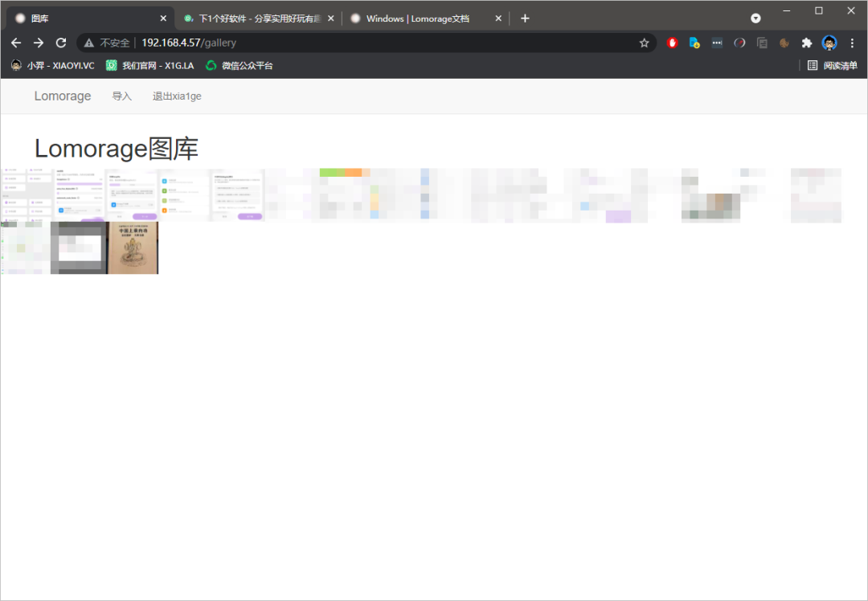This screenshot has height=601, width=868.
Task: Open the 阅读清单 reading list
Action: (832, 65)
